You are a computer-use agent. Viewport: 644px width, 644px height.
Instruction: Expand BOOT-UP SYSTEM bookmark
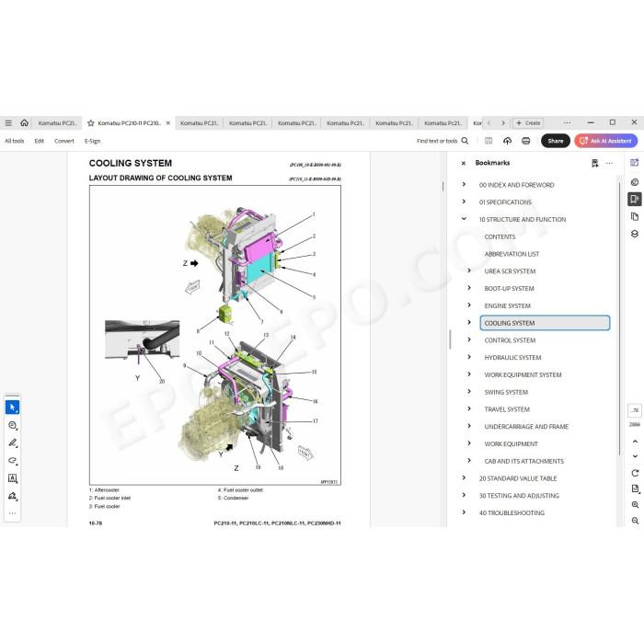click(469, 288)
